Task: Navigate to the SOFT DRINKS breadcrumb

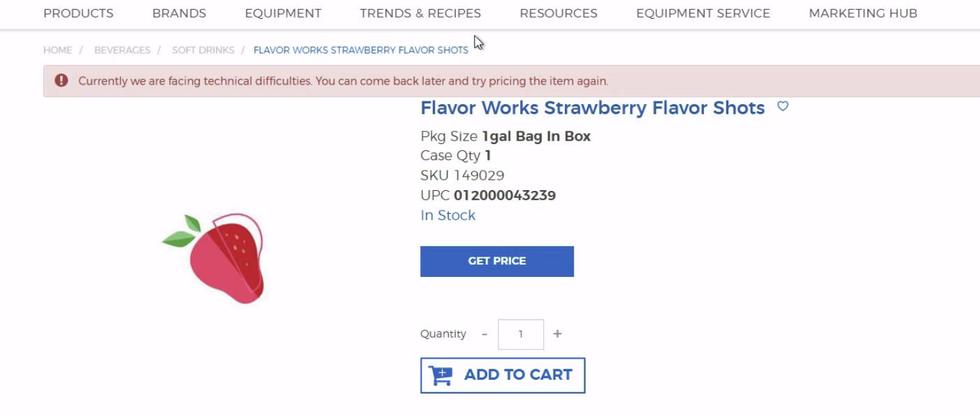Action: click(203, 50)
